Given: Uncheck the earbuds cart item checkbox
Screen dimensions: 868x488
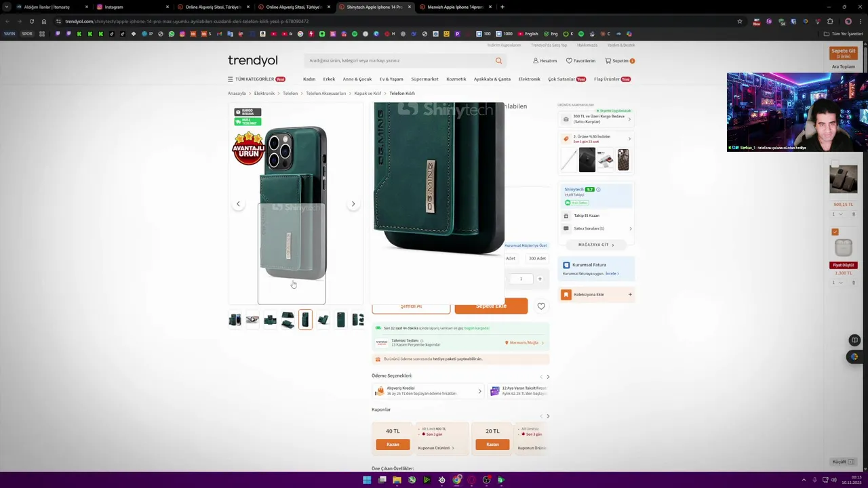Looking at the screenshot, I should pos(835,232).
